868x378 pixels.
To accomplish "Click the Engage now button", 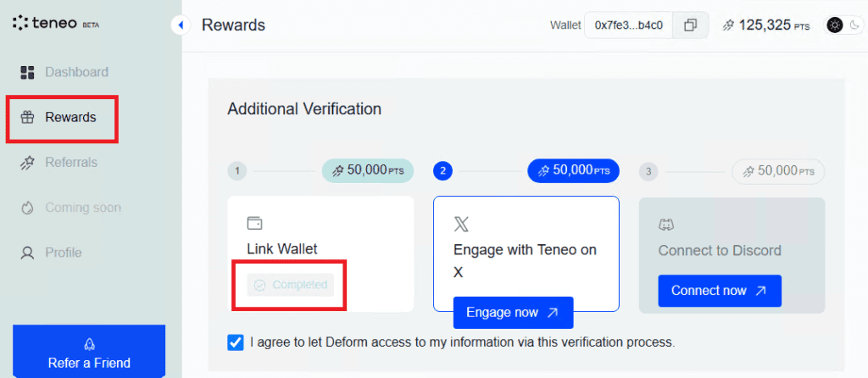I will (x=513, y=313).
